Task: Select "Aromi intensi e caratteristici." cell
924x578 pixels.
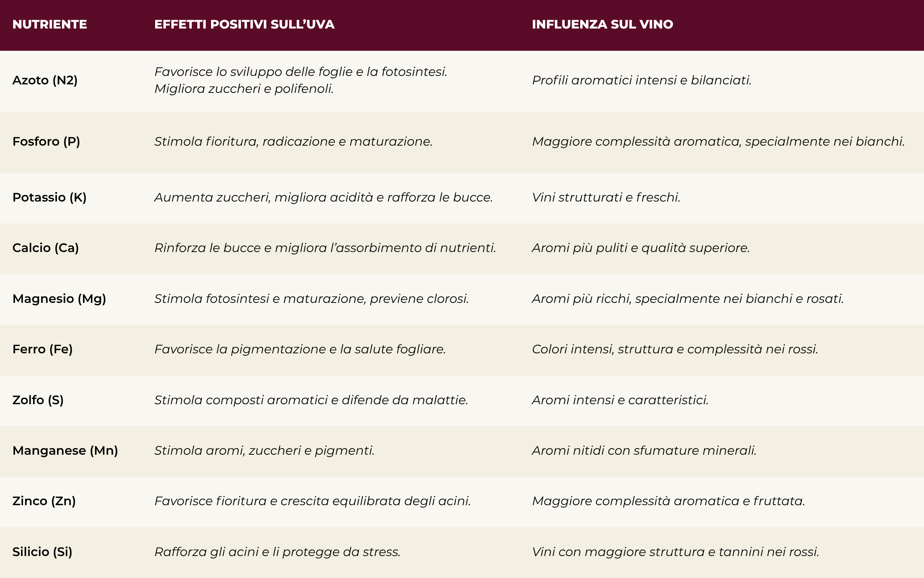Action: [x=620, y=400]
